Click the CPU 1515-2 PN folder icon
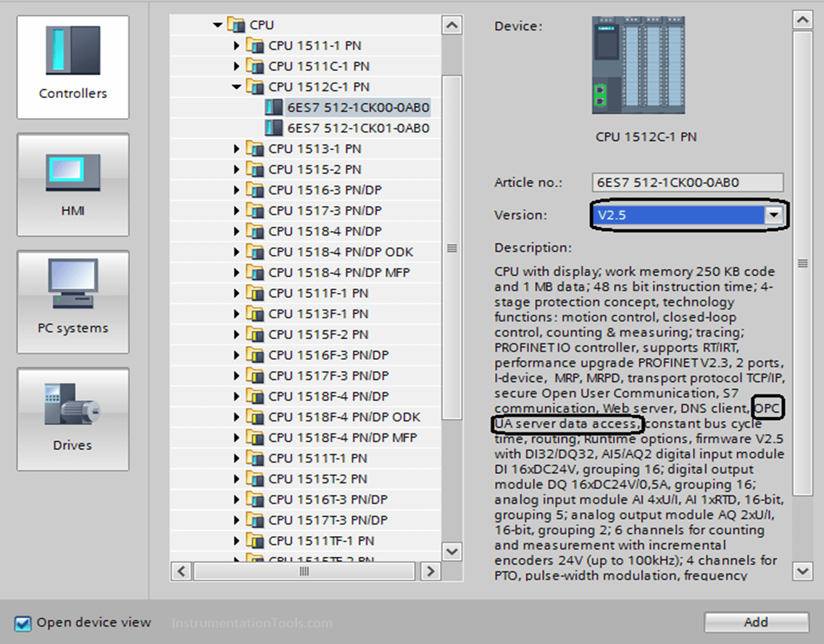 (x=255, y=169)
